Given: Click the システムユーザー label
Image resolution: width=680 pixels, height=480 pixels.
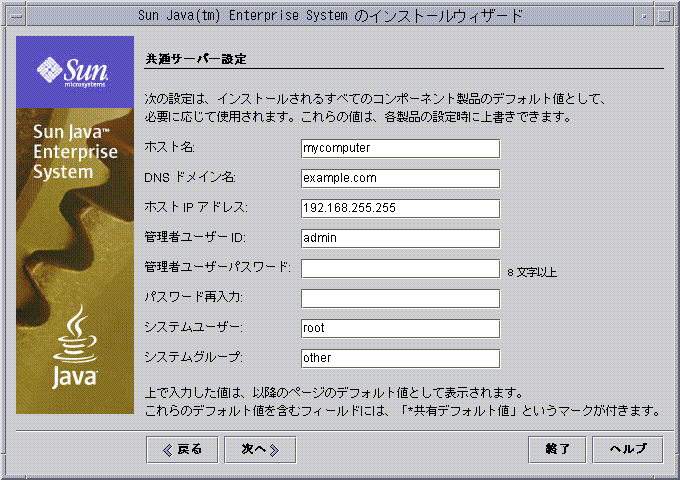Looking at the screenshot, I should (193, 327).
